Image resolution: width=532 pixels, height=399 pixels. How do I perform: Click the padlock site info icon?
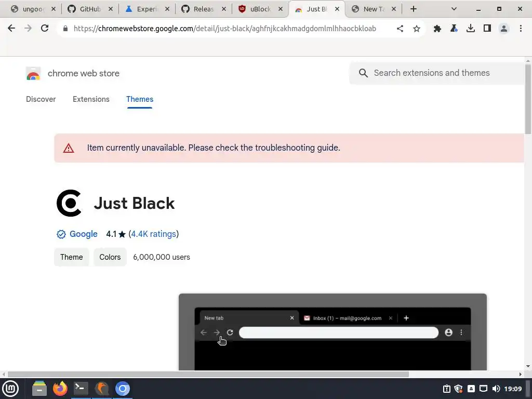point(65,29)
